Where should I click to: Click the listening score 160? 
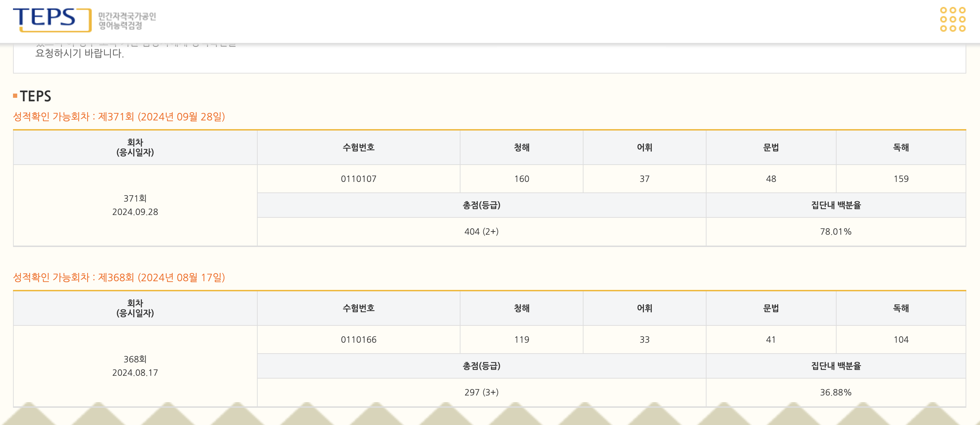[x=522, y=179]
